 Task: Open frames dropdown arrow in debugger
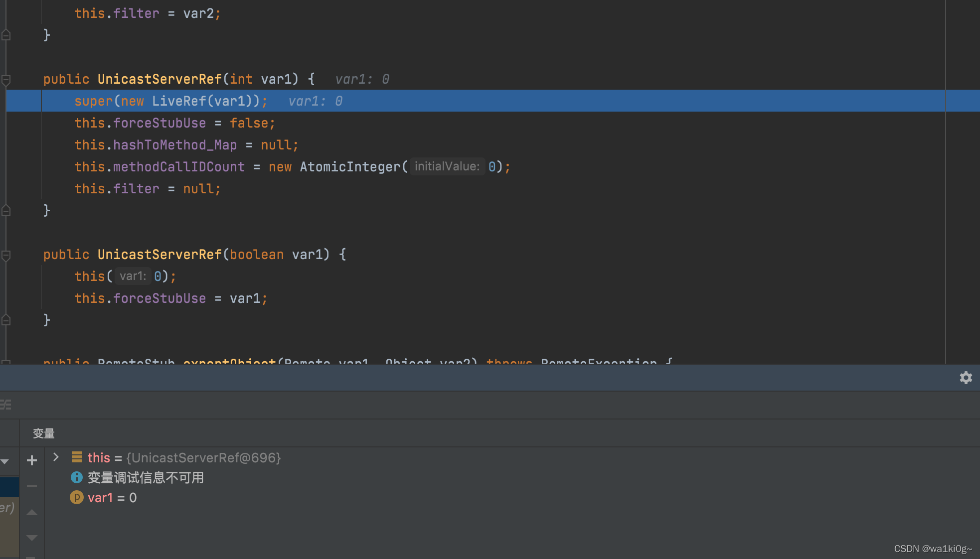click(5, 461)
